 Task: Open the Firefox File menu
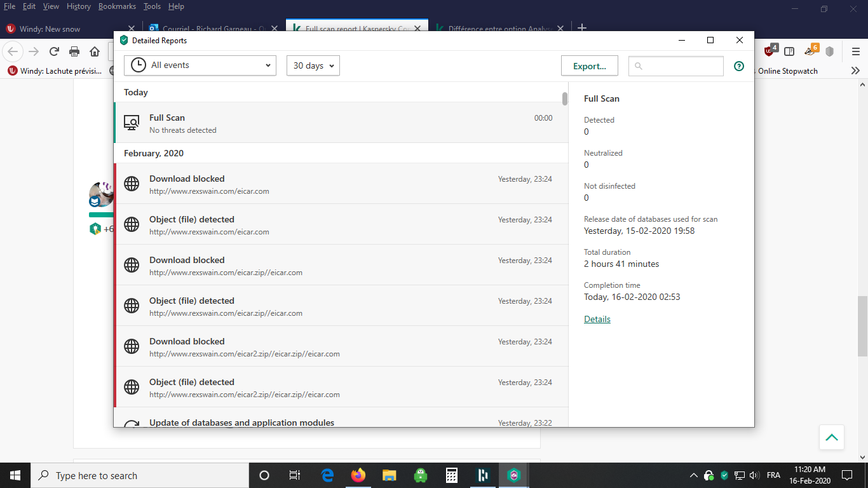10,6
